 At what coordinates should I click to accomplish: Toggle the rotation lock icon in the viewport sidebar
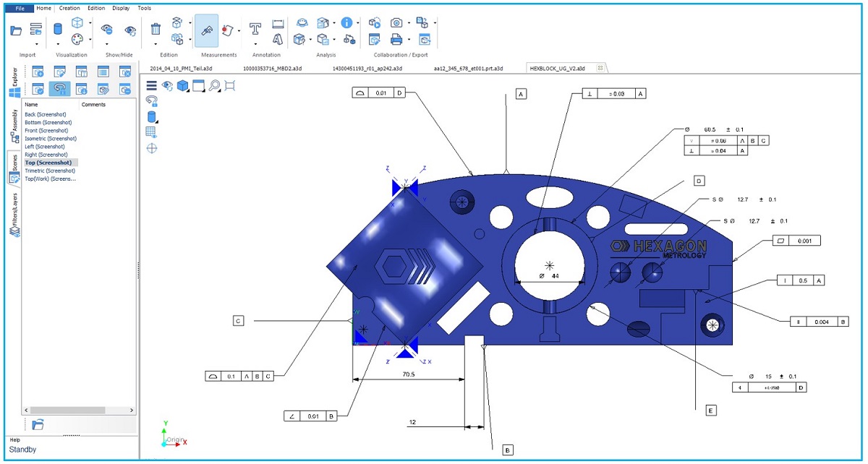(152, 102)
